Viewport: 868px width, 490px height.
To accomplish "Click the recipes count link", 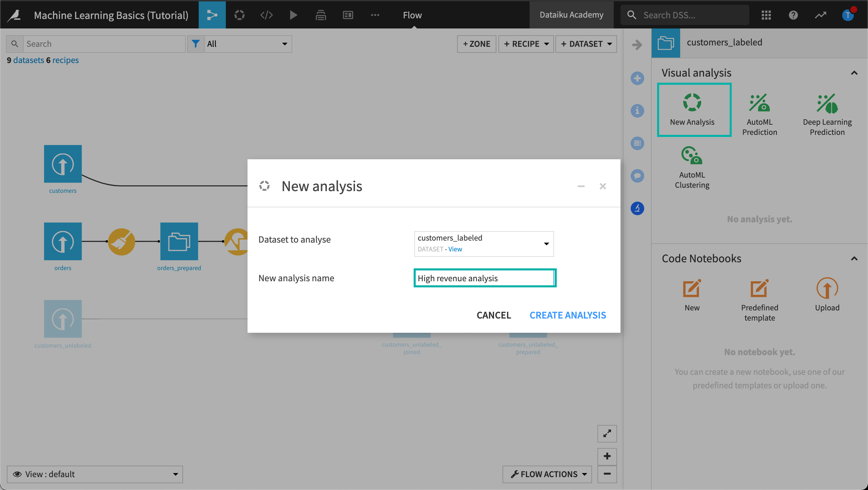I will point(65,60).
